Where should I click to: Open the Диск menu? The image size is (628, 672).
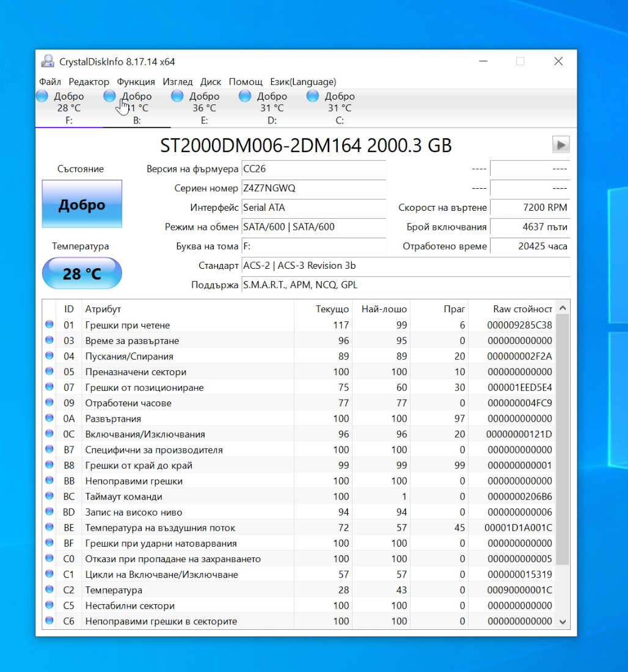pos(211,81)
